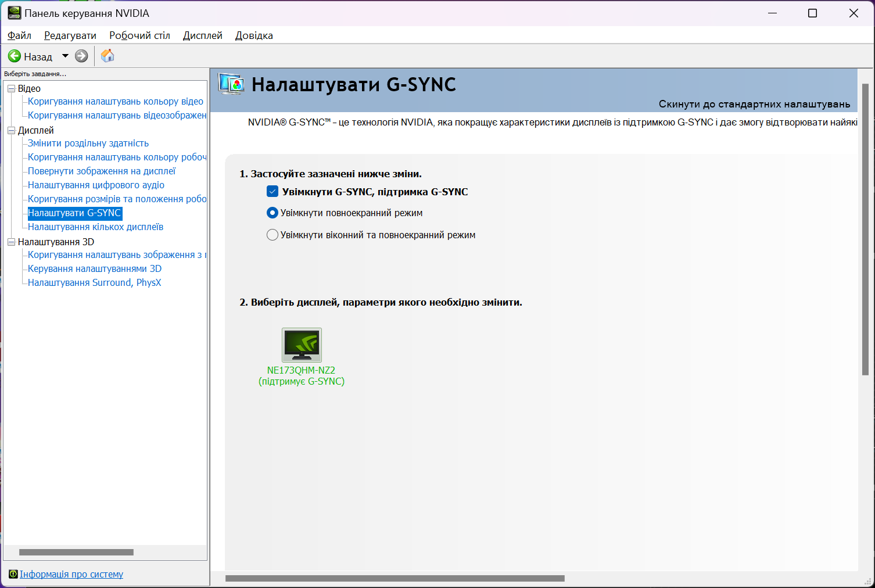Open the Файл menu

(x=19, y=35)
